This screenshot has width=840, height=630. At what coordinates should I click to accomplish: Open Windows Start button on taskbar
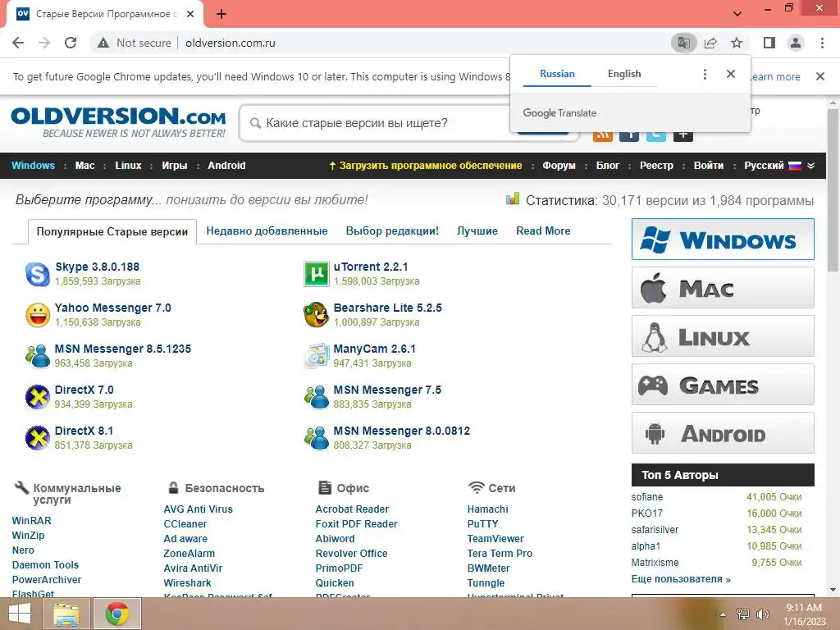pos(20,614)
